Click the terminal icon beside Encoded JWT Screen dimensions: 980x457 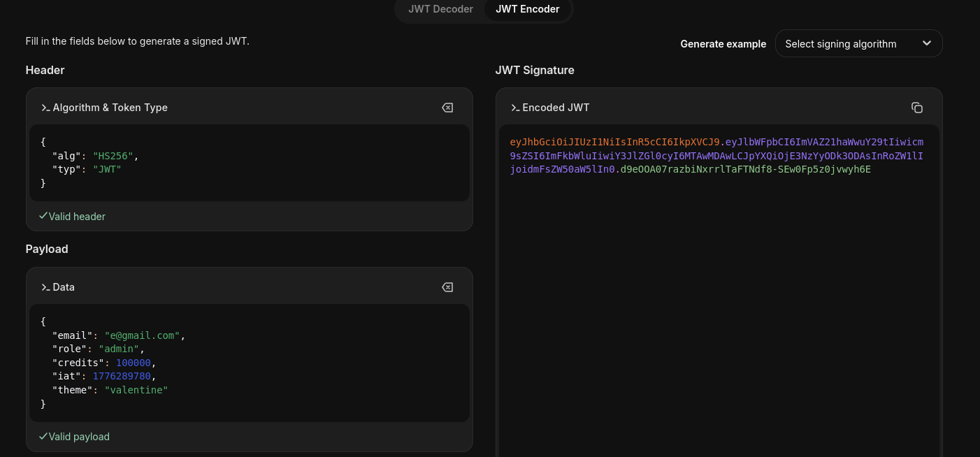pyautogui.click(x=515, y=108)
